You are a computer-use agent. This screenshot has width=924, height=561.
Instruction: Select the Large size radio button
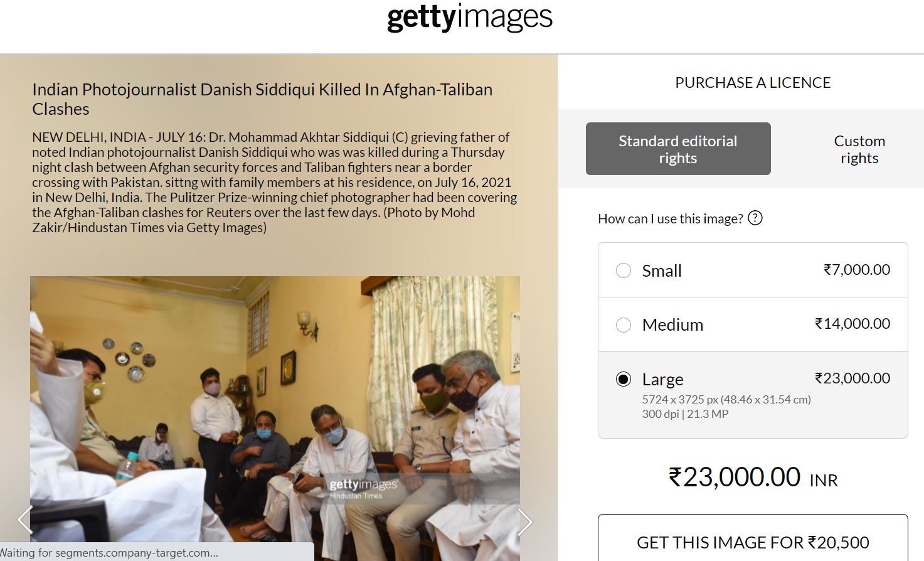click(624, 379)
